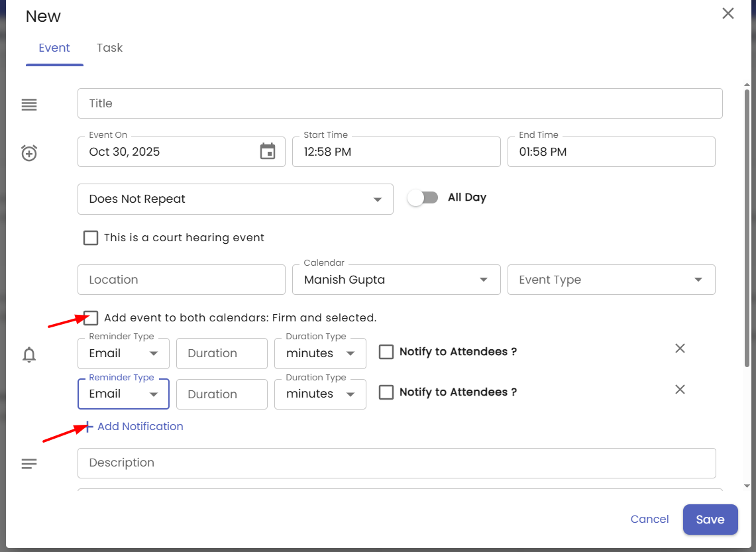The height and width of the screenshot is (552, 756).
Task: Click the title lines icon
Action: pos(29,105)
